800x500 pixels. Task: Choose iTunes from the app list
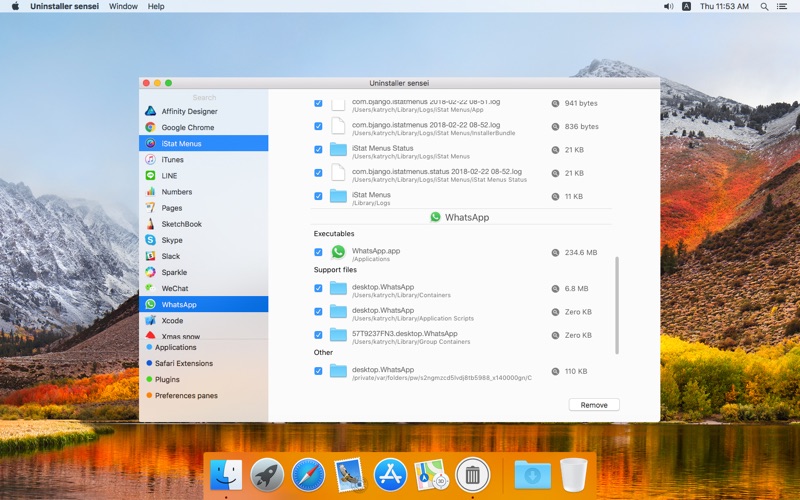tap(172, 159)
